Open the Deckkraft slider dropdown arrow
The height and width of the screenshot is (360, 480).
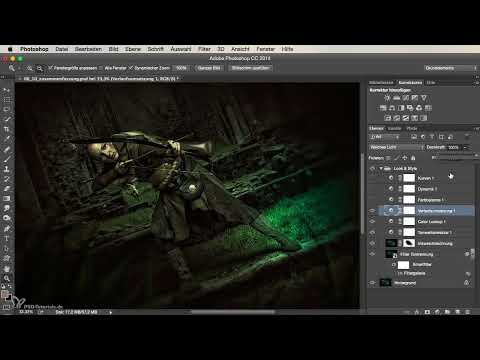[x=465, y=147]
